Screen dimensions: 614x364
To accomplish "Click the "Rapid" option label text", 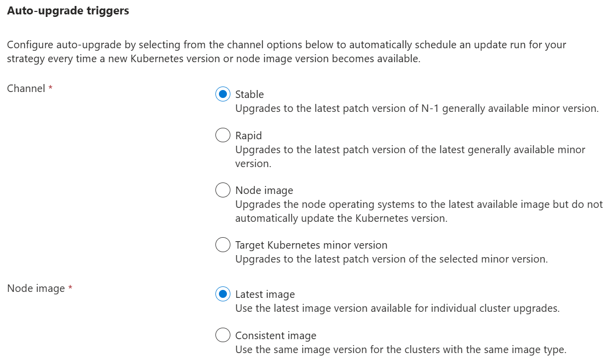I will pyautogui.click(x=248, y=135).
